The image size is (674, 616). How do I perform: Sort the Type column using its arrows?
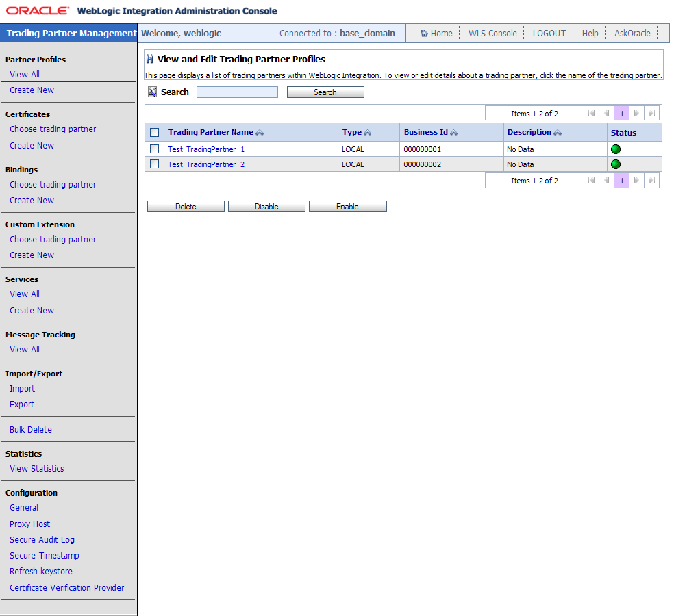point(367,132)
